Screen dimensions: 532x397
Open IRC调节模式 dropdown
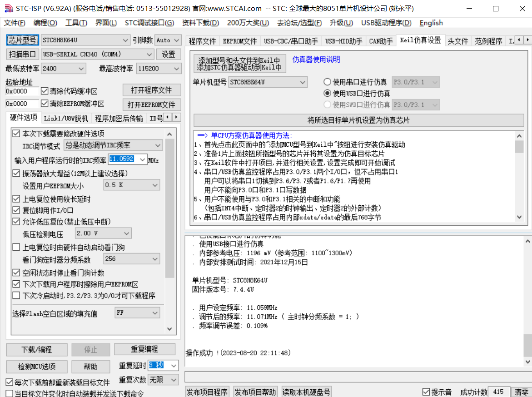pos(113,145)
